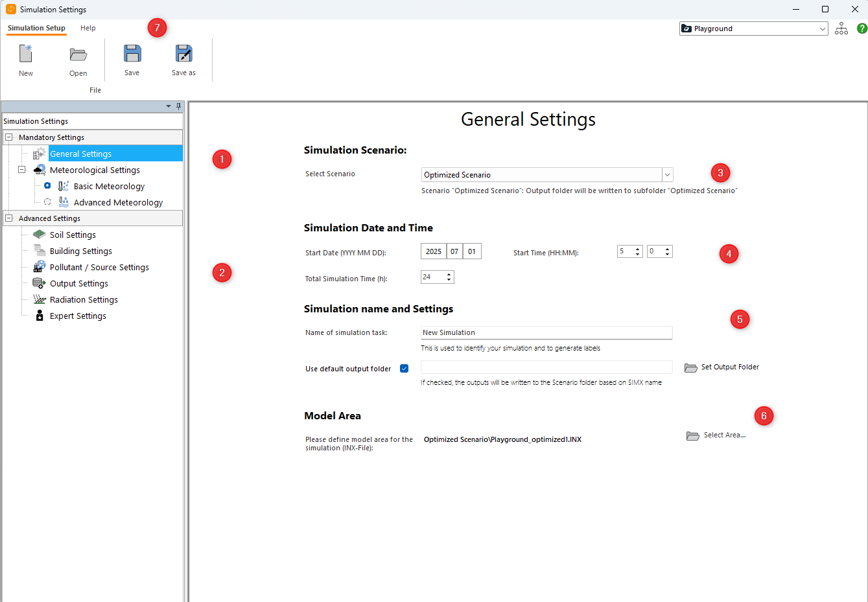Click the Save as icon

point(183,54)
